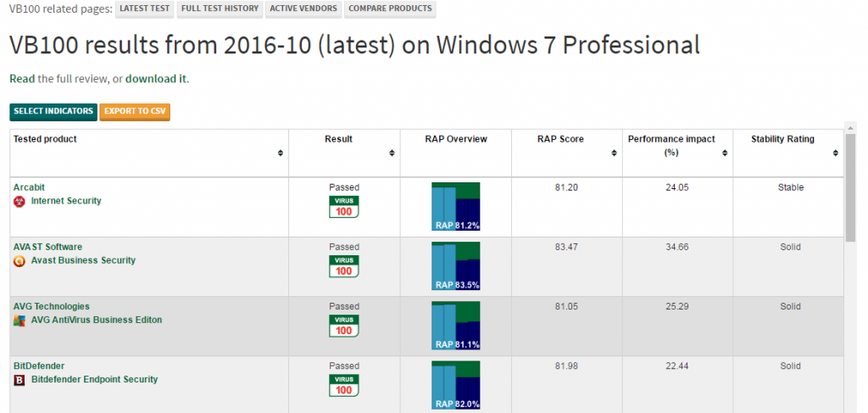This screenshot has height=413, width=868.
Task: Open the RAP 81.2% chart for Arcabit
Action: 455,207
